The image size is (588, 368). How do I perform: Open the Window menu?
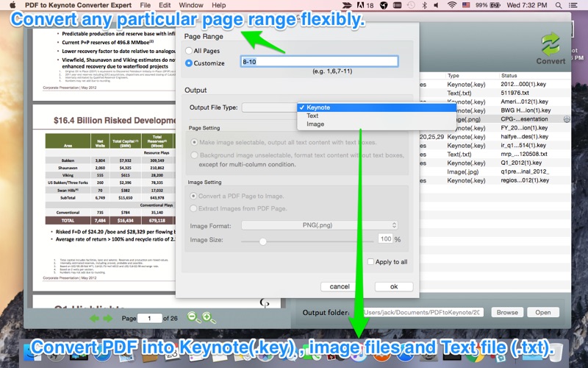(x=191, y=5)
